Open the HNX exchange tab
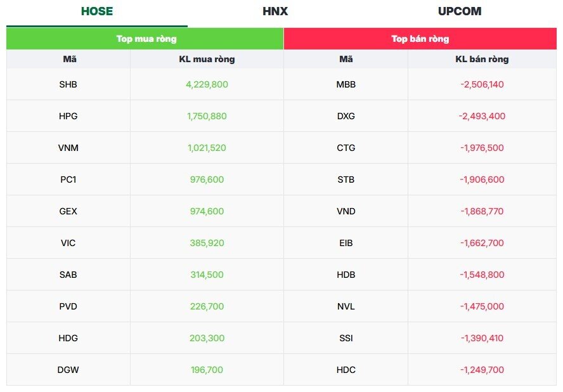Image resolution: width=563 pixels, height=392 pixels. pos(275,11)
